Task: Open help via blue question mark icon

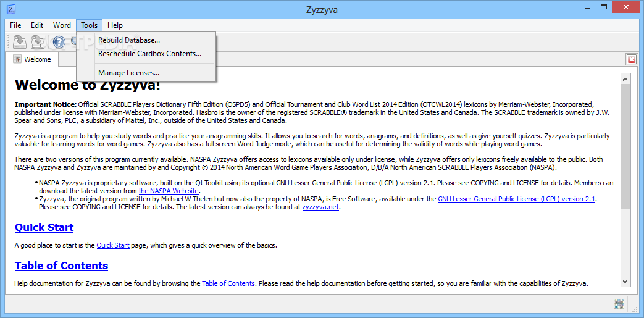Action: (59, 42)
